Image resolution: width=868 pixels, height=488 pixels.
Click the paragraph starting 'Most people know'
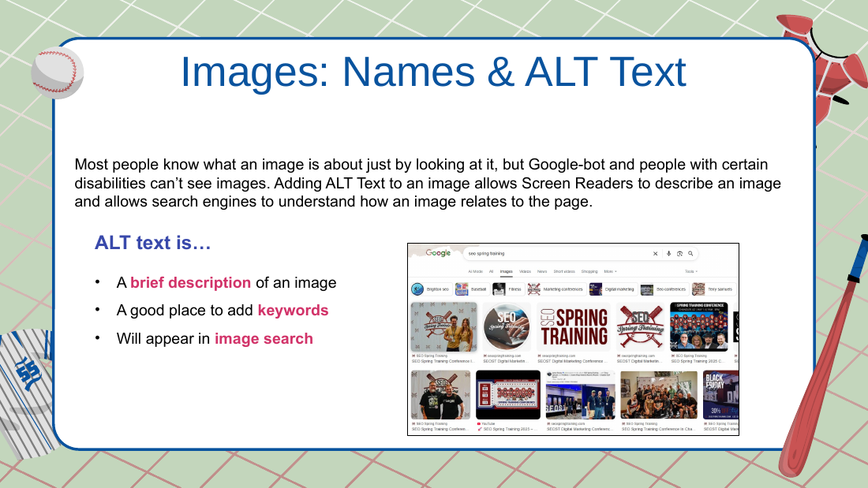pyautogui.click(x=428, y=183)
